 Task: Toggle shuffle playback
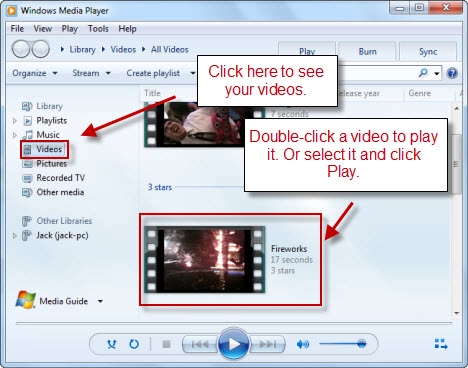[x=112, y=344]
